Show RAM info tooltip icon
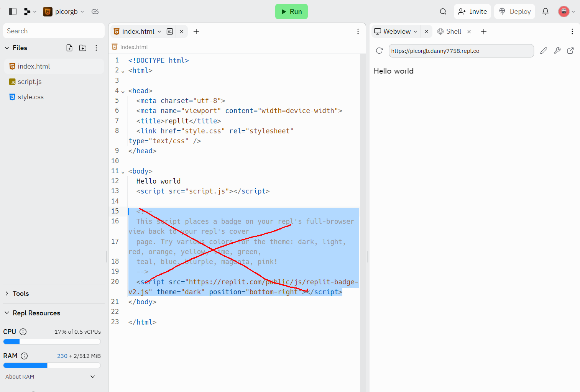 24,356
